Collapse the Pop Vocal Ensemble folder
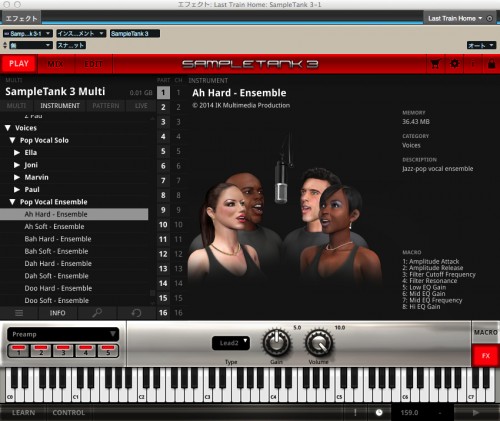The width and height of the screenshot is (500, 421). tap(12, 202)
